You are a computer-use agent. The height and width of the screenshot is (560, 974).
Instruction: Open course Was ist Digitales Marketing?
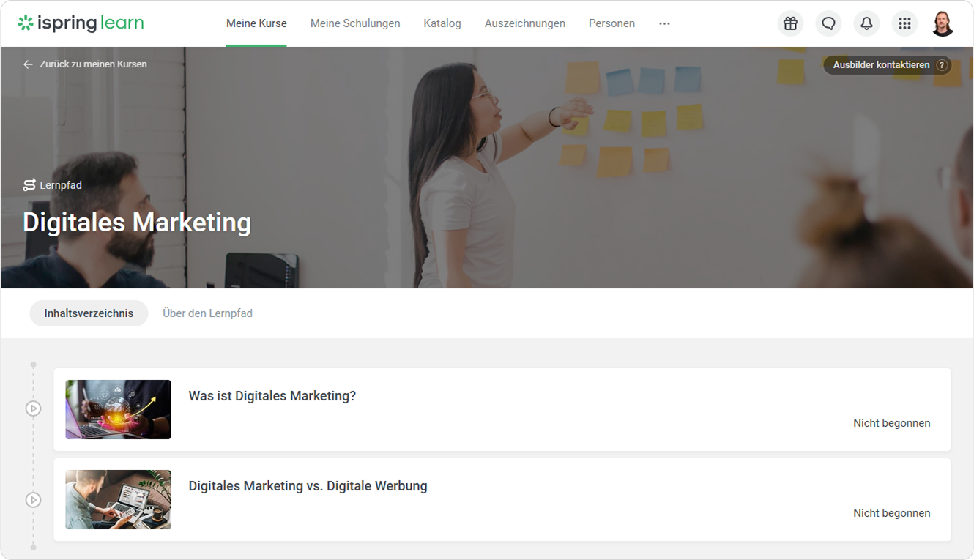click(x=272, y=396)
